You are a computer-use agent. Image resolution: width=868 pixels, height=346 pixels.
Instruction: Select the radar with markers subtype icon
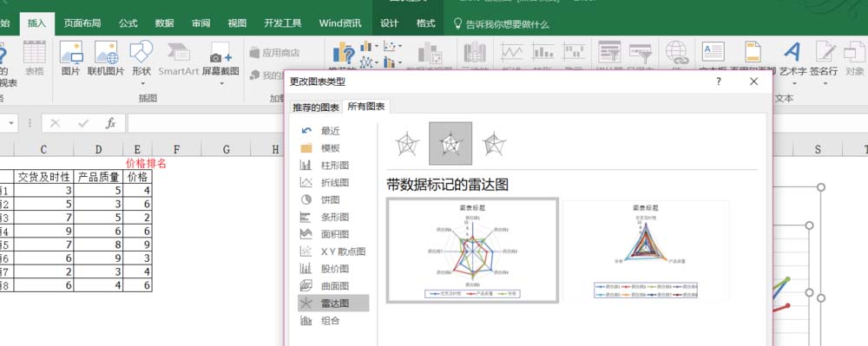[x=450, y=144]
